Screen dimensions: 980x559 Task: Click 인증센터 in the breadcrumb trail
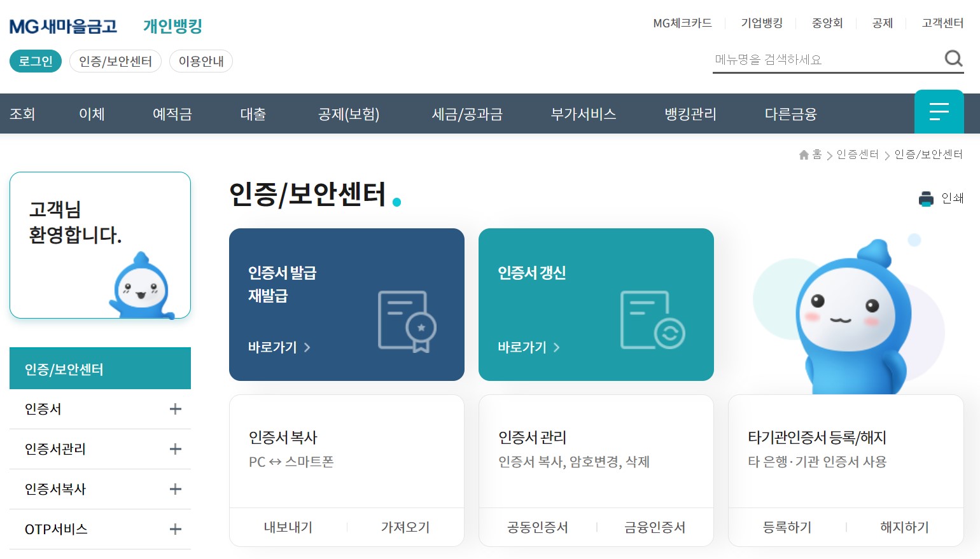pyautogui.click(x=858, y=155)
